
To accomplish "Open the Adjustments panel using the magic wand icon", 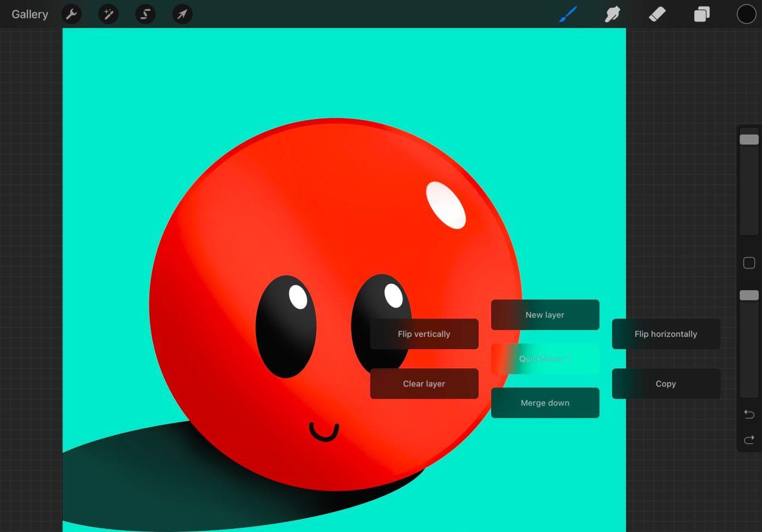I will (x=108, y=14).
